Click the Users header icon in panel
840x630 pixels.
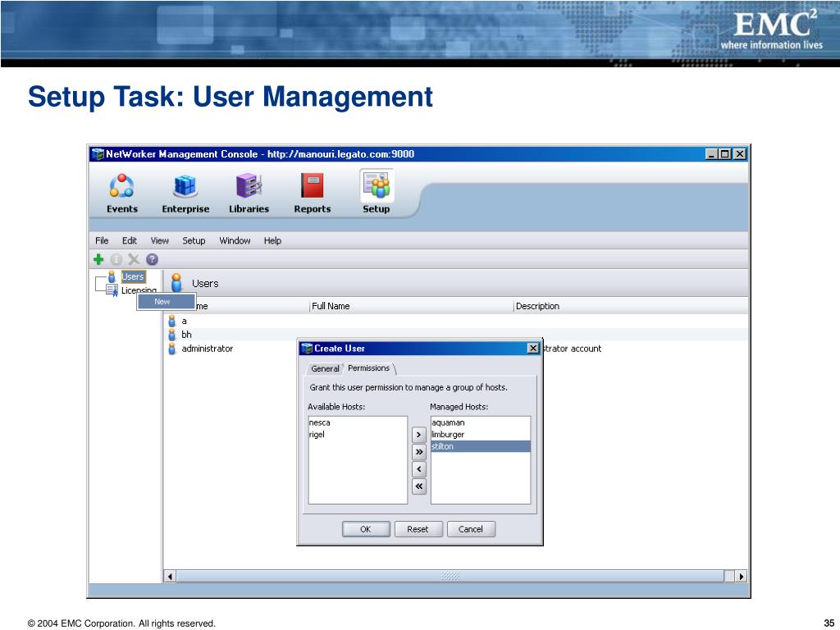click(x=176, y=283)
